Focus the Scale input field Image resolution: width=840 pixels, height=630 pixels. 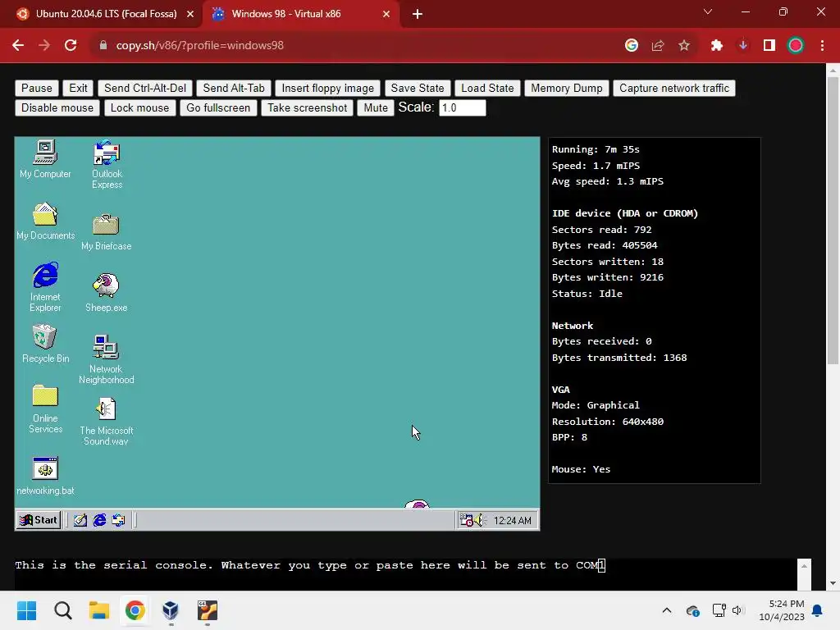(x=463, y=108)
